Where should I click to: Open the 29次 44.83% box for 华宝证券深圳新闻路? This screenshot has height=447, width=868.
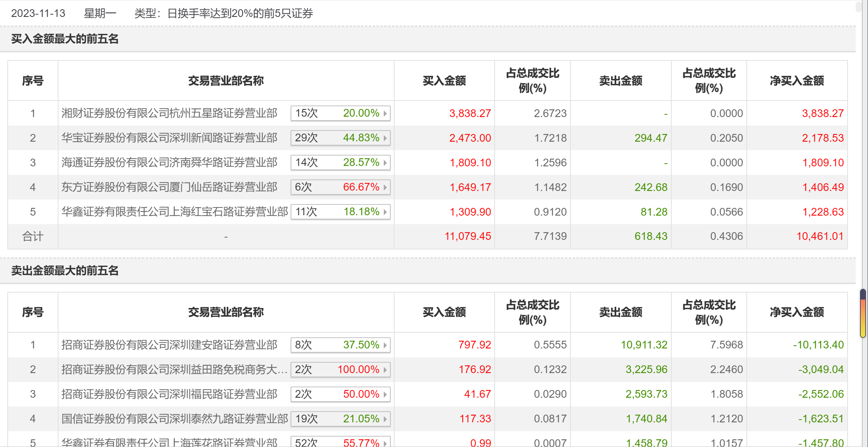pyautogui.click(x=340, y=138)
